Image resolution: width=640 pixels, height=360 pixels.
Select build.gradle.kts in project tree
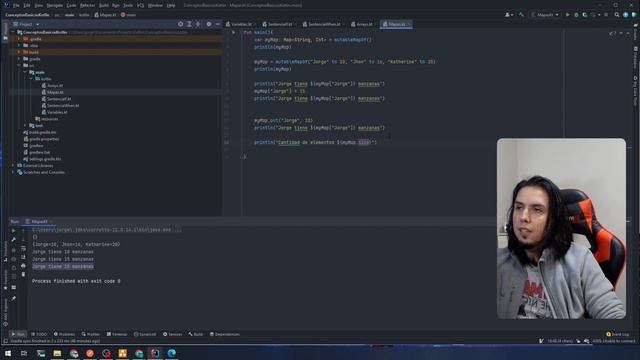[40, 132]
